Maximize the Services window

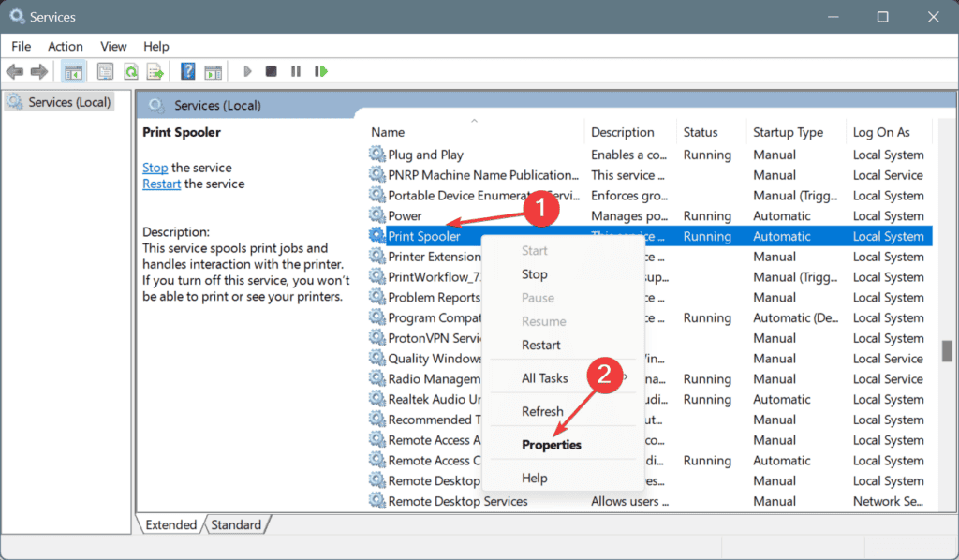click(882, 17)
